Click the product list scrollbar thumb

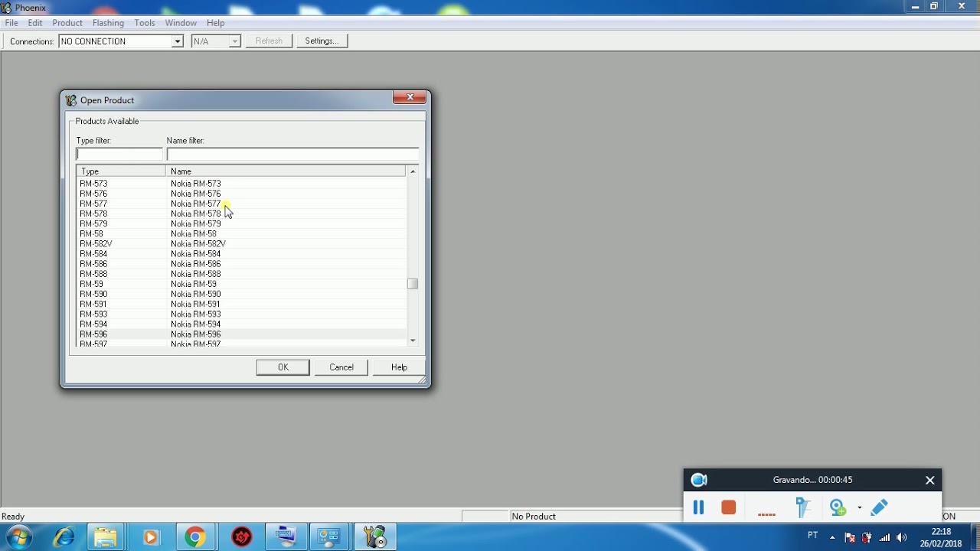pyautogui.click(x=413, y=284)
